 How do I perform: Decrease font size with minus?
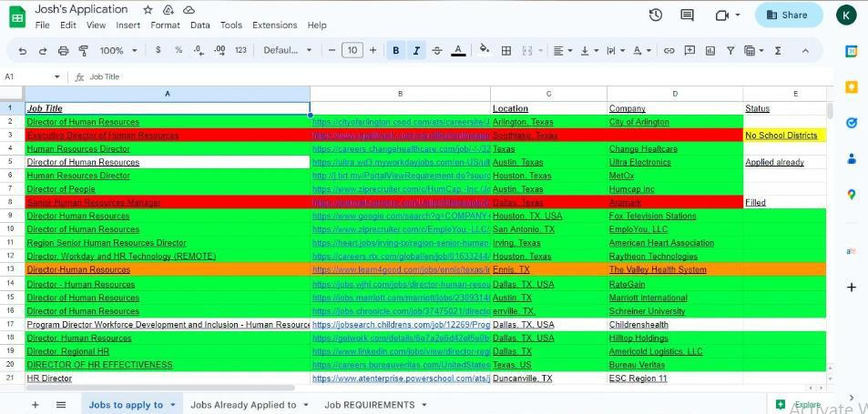[x=332, y=51]
